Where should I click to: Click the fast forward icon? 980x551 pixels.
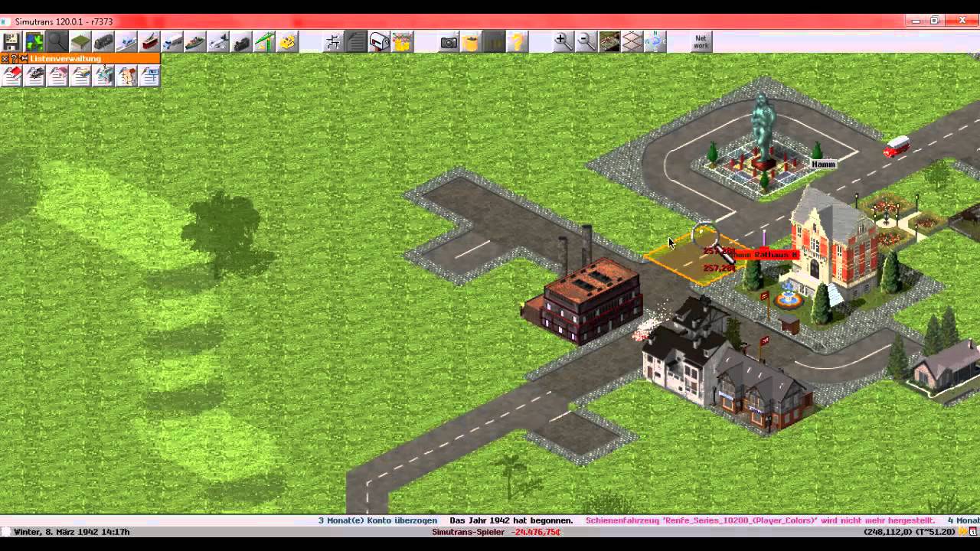[x=495, y=41]
